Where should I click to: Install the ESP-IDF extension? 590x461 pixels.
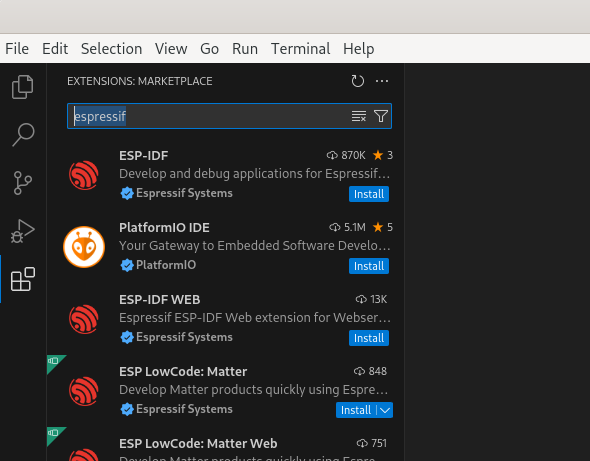369,194
